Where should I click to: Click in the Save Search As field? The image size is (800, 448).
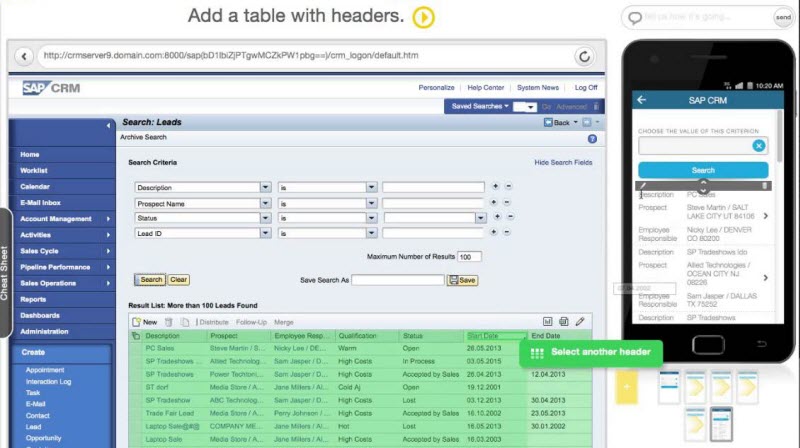(398, 280)
